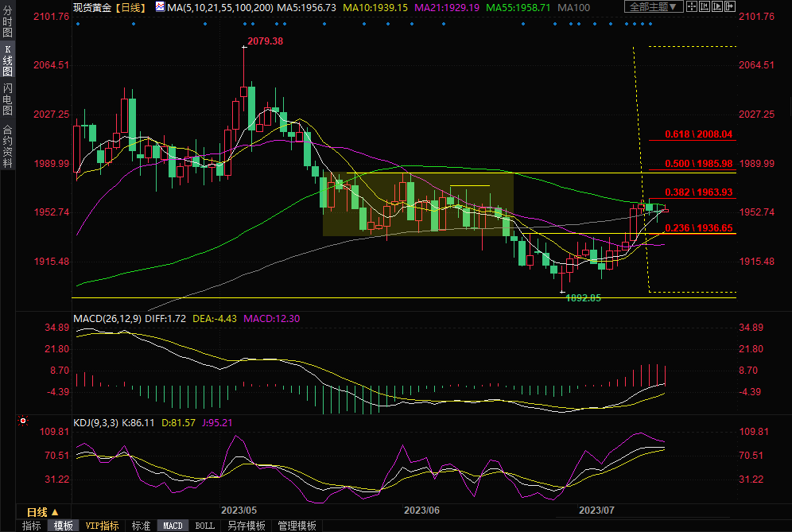The height and width of the screenshot is (532, 792).
Task: Click the 另存模板 button
Action: coord(247,526)
